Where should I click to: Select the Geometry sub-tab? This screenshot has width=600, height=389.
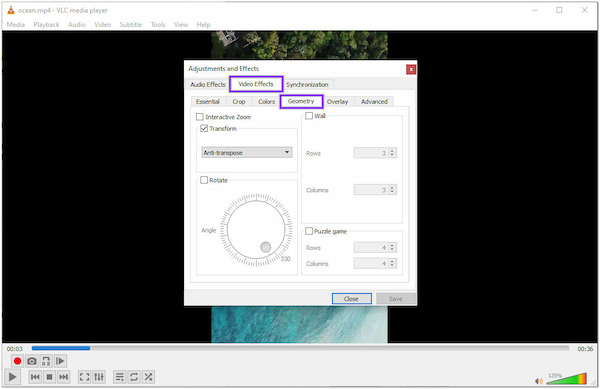(x=301, y=101)
